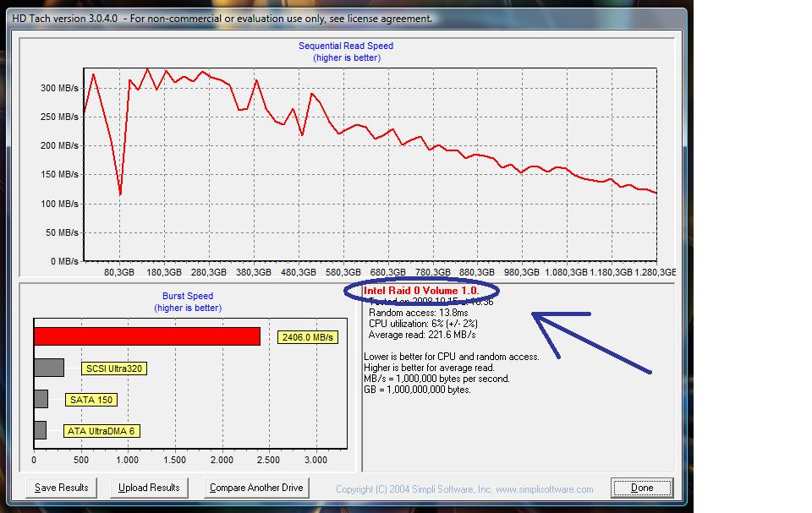
Task: Click the 580,3GB axis label
Action: coord(343,272)
